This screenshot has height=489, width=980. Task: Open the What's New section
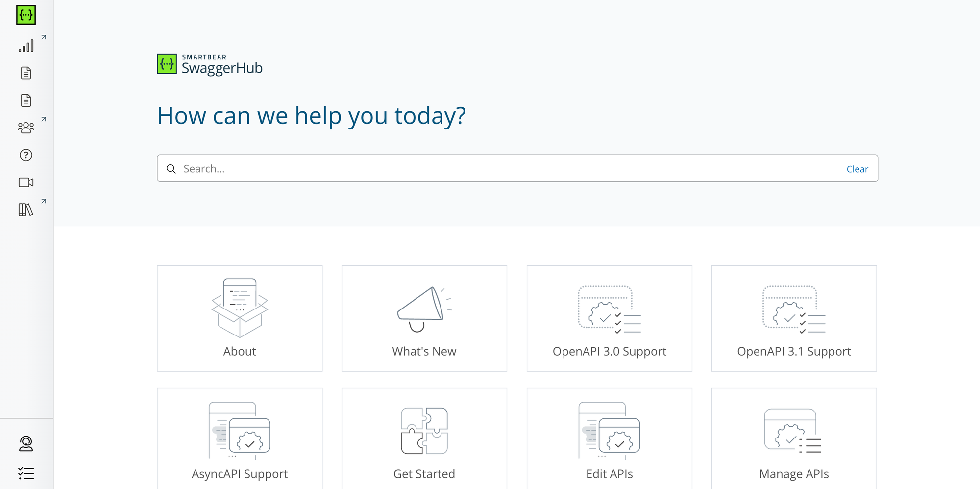click(424, 318)
